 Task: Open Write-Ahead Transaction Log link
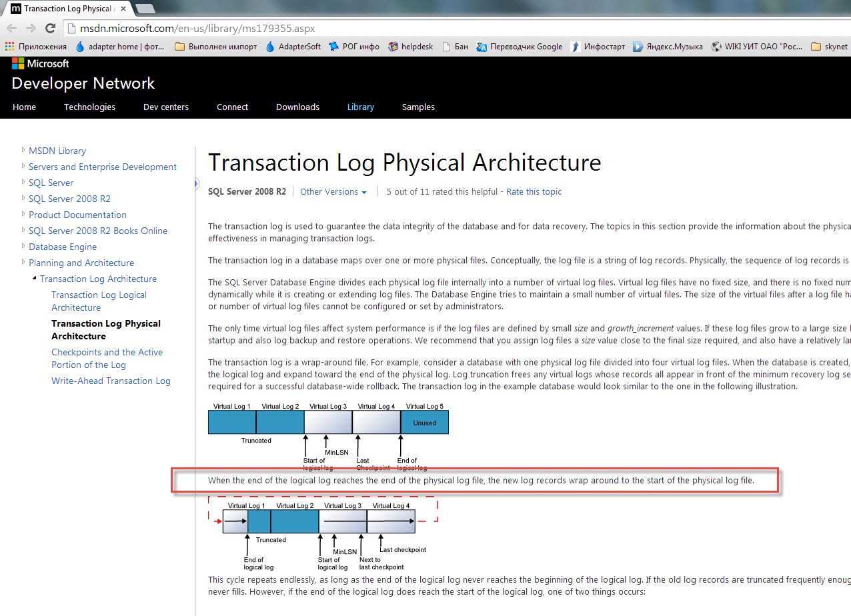[111, 381]
